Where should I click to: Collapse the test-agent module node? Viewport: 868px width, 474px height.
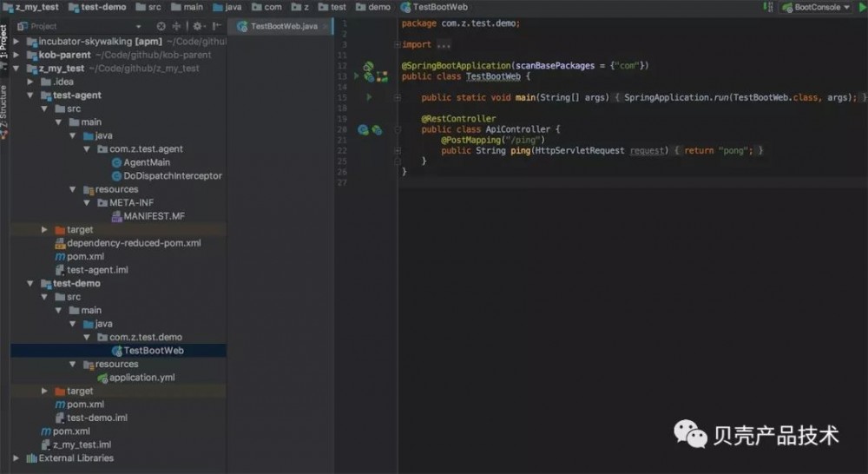[x=30, y=95]
